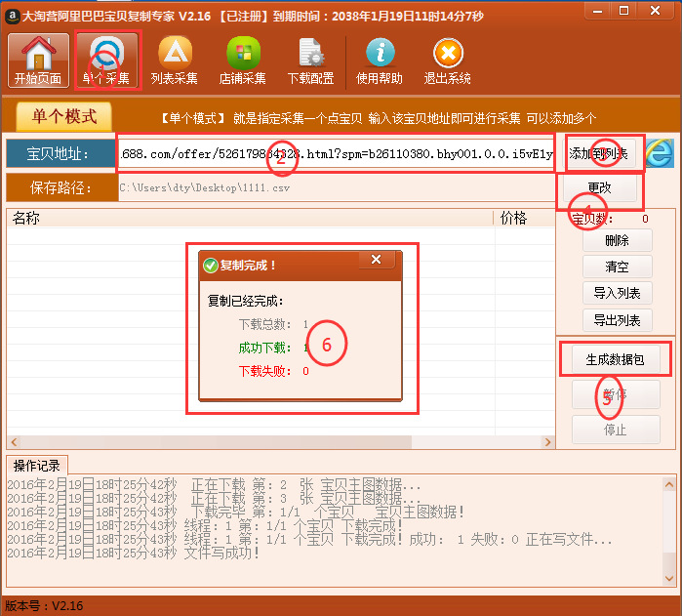Screen dimensions: 682x616
Task: Click the 正在写文件 log entry
Action: [309, 540]
